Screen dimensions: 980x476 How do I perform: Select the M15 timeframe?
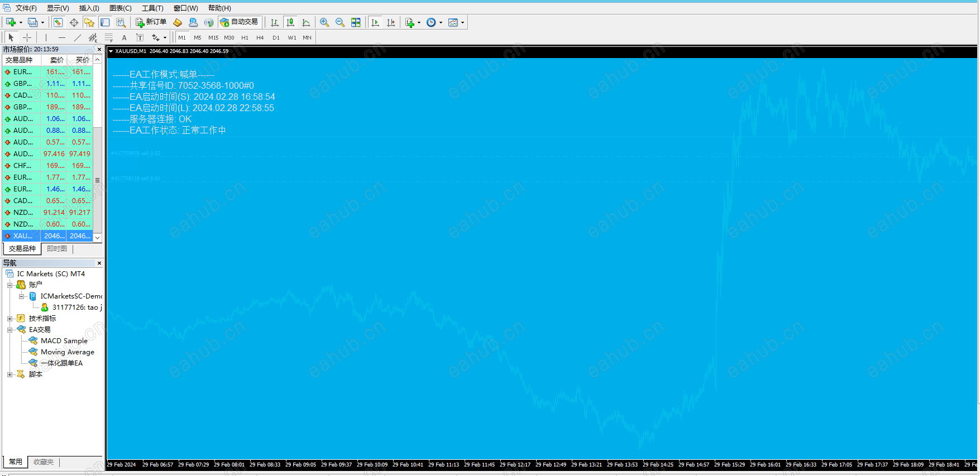coord(213,37)
